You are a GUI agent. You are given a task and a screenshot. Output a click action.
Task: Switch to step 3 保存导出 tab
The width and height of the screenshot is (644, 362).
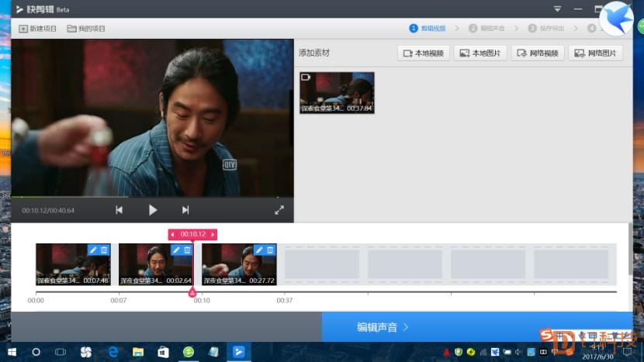pyautogui.click(x=545, y=29)
